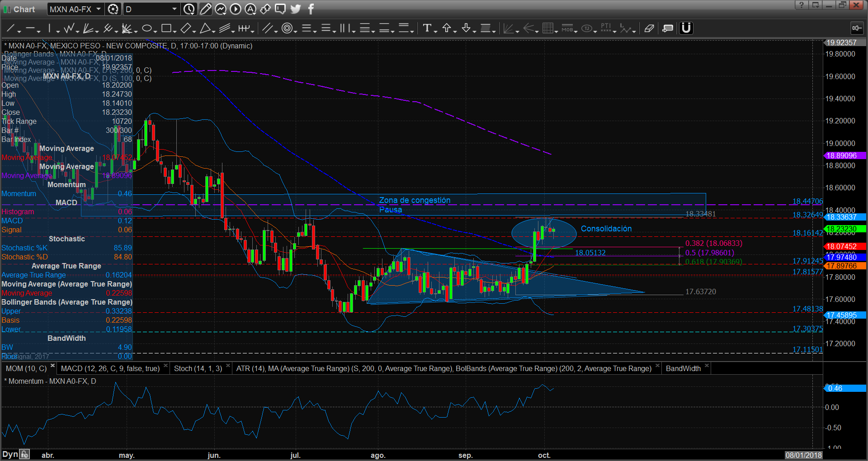This screenshot has height=461, width=868.
Task: Select the ellipse drawing tool
Action: tap(146, 28)
